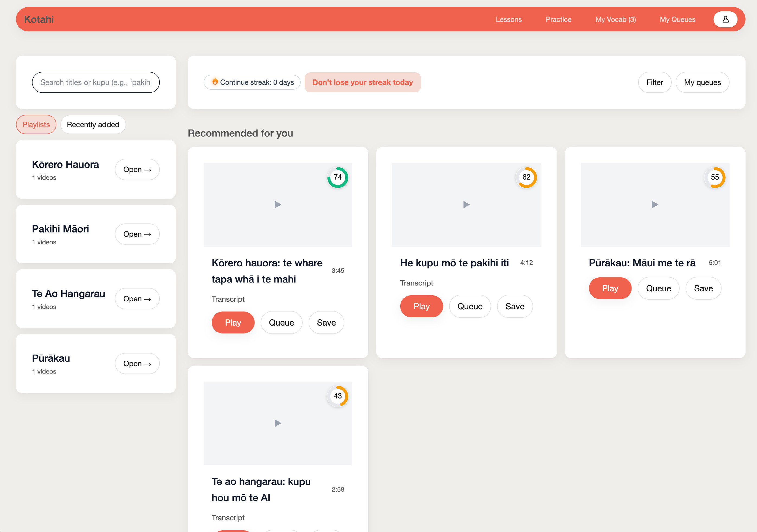Image resolution: width=757 pixels, height=532 pixels.
Task: Open the Practice section
Action: point(558,19)
